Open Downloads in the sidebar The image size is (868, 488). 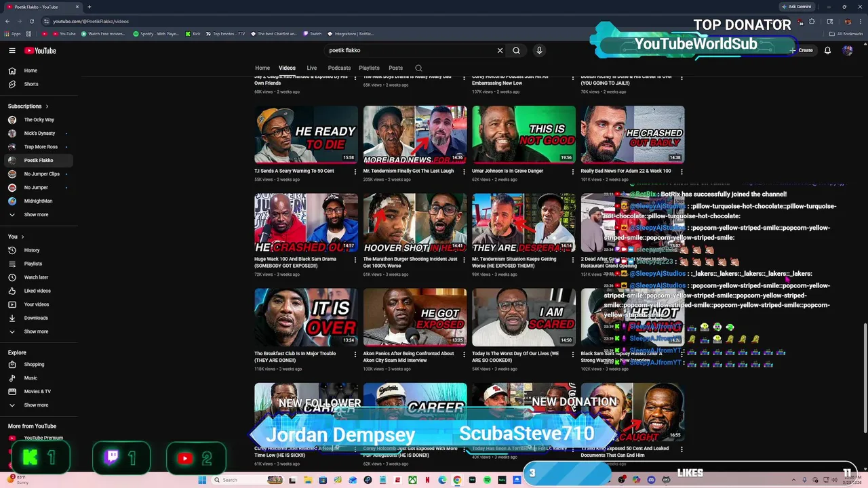coord(38,318)
